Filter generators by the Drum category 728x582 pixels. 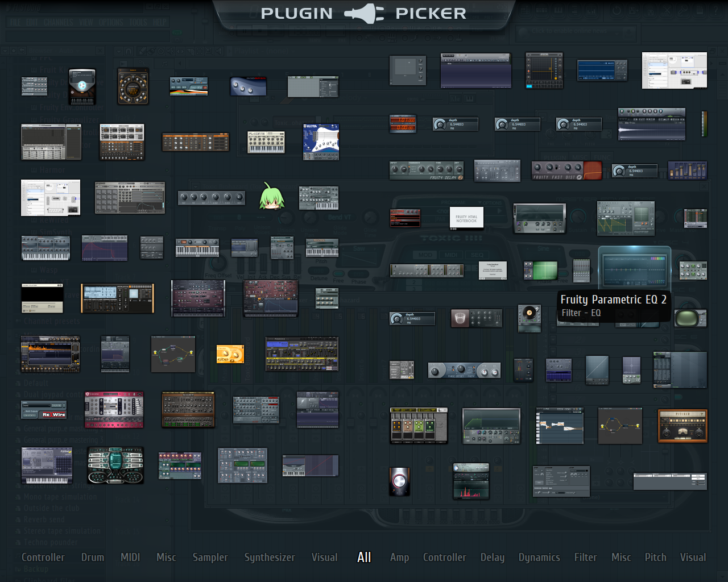[93, 558]
